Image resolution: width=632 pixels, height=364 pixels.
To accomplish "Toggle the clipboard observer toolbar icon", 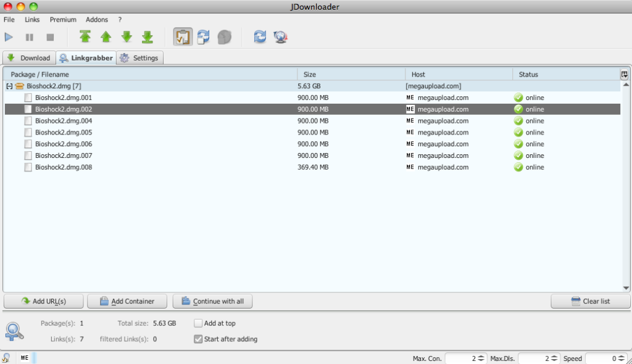I will (x=183, y=36).
